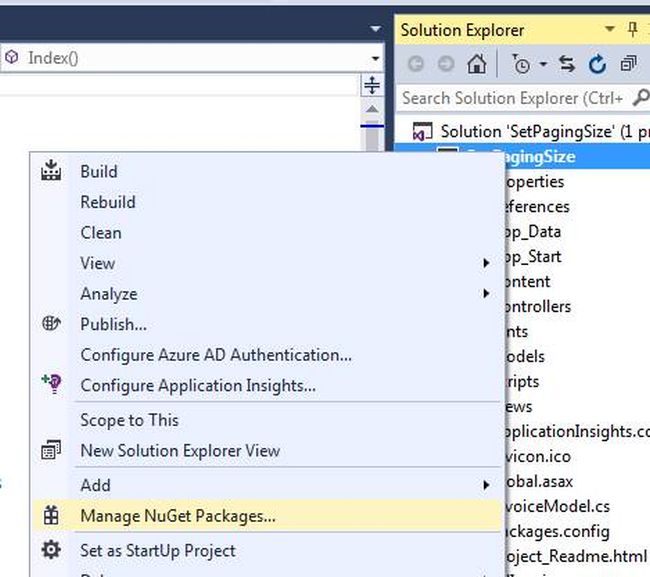Select the Scripts folder
650x577 pixels.
click(x=522, y=381)
